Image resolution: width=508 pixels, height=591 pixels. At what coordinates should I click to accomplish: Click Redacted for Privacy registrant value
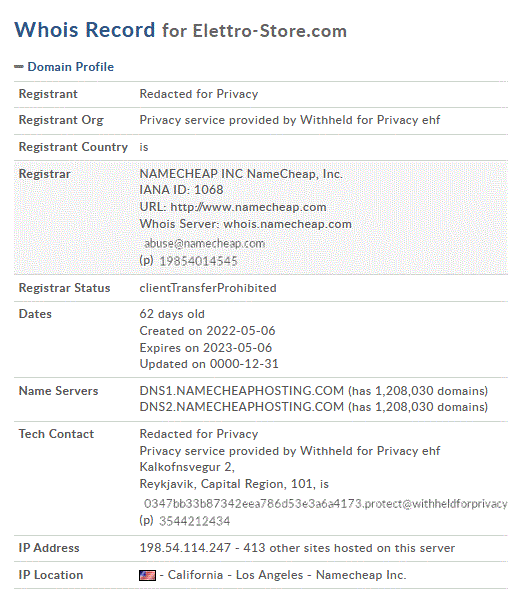pyautogui.click(x=199, y=94)
